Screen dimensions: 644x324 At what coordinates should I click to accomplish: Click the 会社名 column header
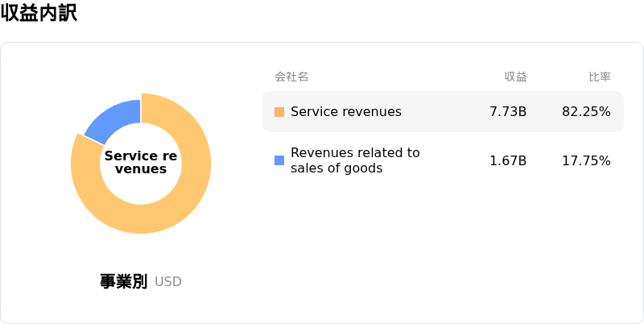point(291,77)
